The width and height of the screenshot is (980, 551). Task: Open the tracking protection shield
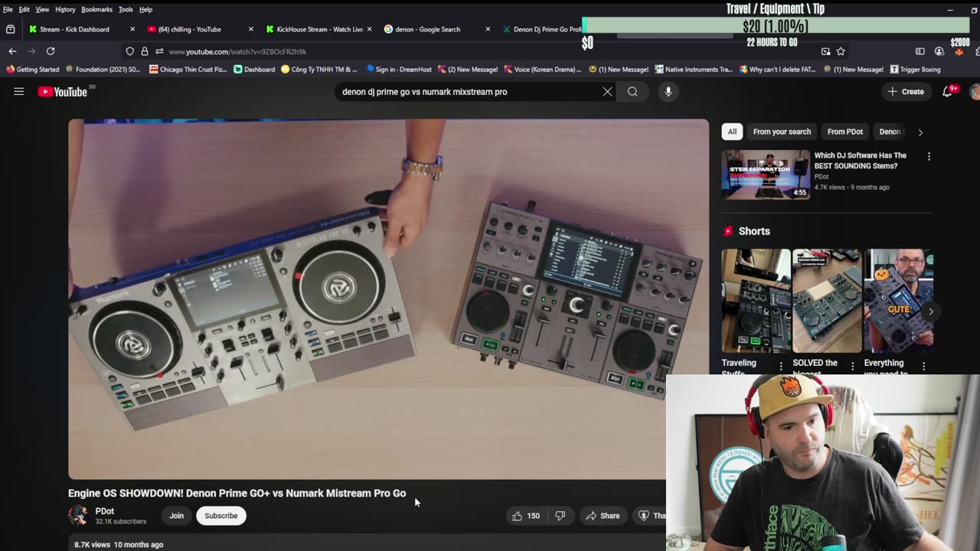point(130,51)
